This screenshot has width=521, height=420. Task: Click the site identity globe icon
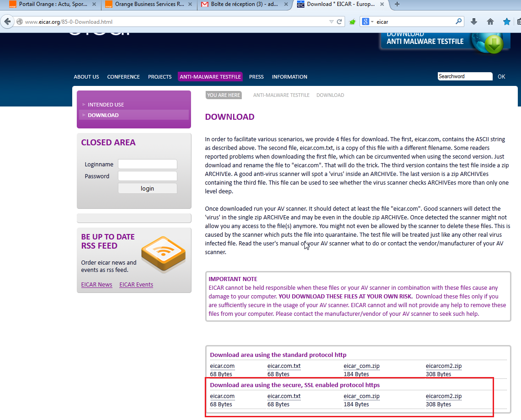point(20,21)
